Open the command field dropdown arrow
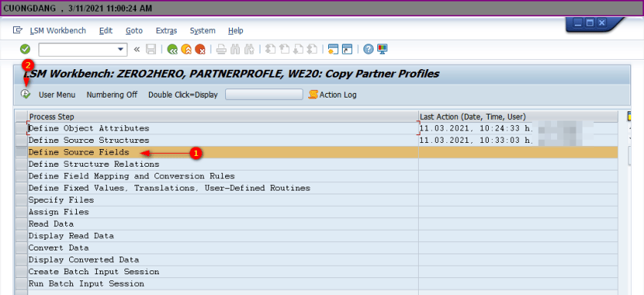The height and width of the screenshot is (295, 644). click(121, 50)
